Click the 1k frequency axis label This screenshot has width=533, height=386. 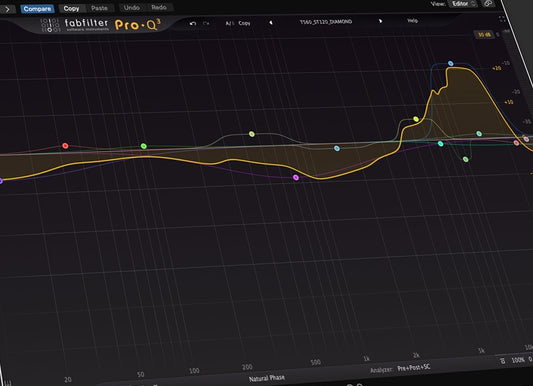point(366,358)
